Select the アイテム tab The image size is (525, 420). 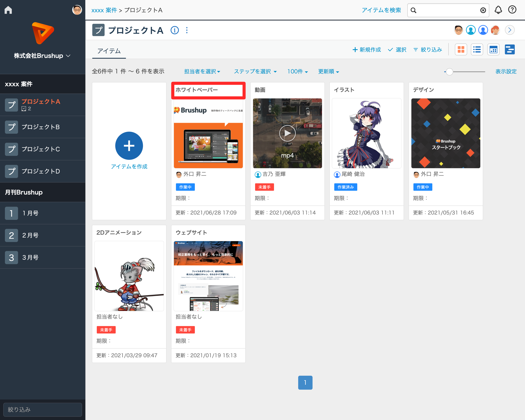[109, 51]
